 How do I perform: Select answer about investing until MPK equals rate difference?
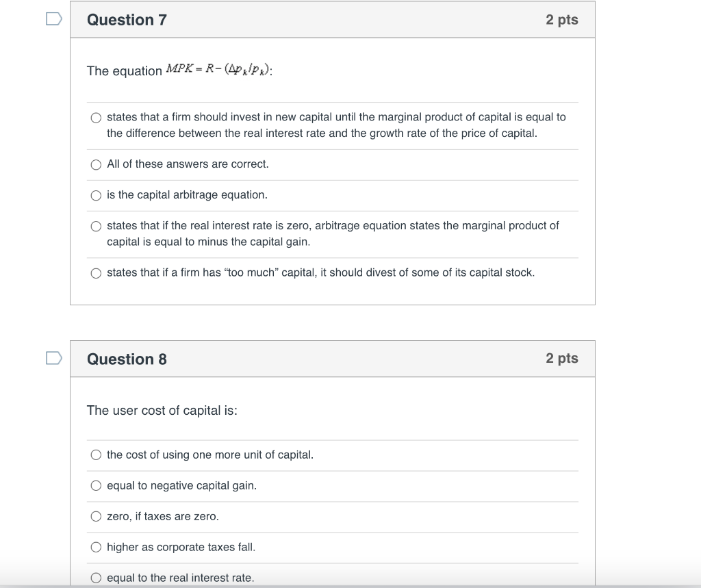click(x=96, y=117)
